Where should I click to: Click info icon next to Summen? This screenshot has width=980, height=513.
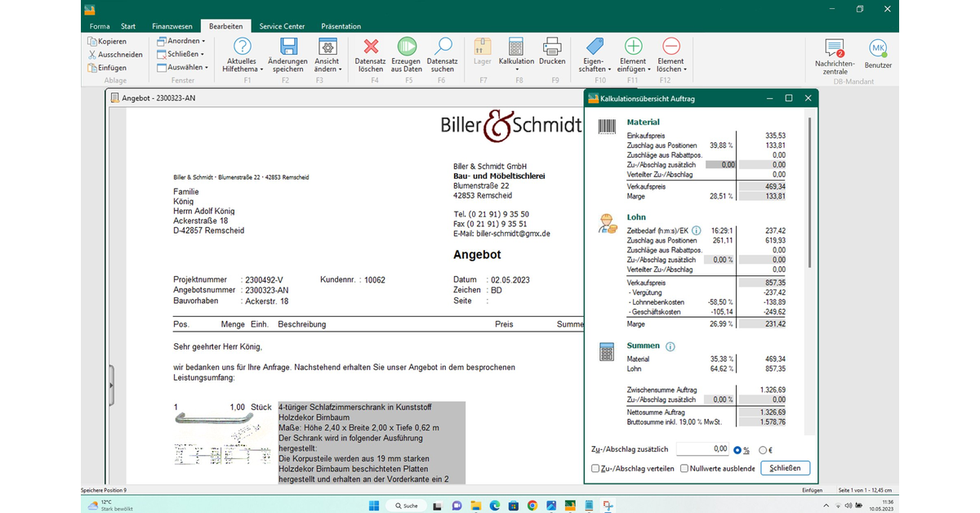[x=670, y=346]
